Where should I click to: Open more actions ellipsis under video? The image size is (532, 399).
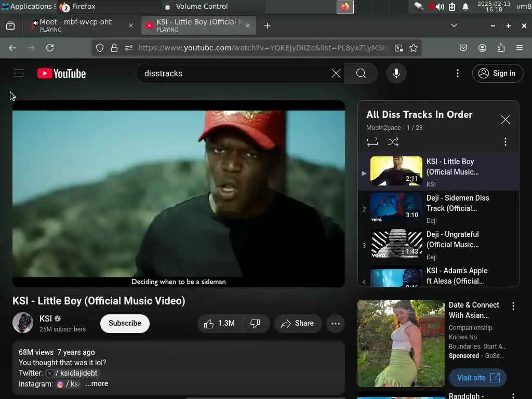click(x=336, y=323)
